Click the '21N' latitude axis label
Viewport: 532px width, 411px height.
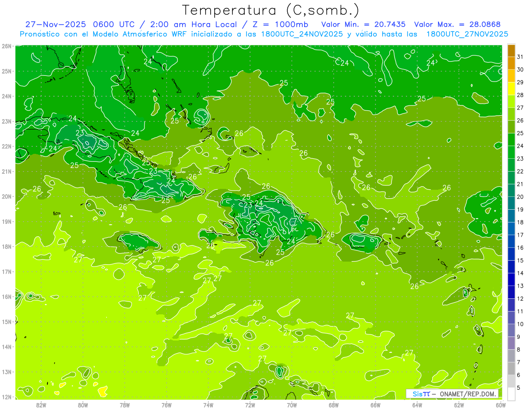click(x=6, y=172)
